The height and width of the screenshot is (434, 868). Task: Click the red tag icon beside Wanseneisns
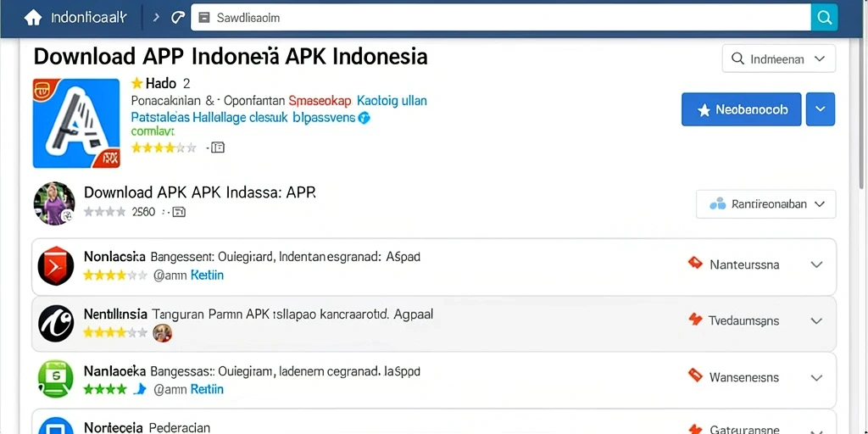point(695,376)
